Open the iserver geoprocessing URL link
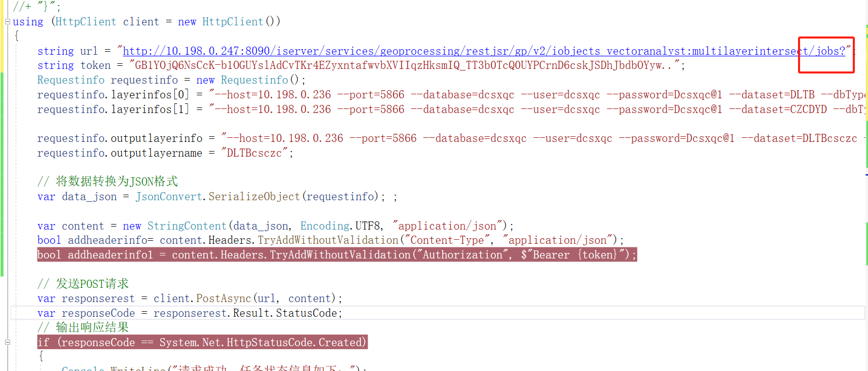The height and width of the screenshot is (371, 868). click(484, 51)
